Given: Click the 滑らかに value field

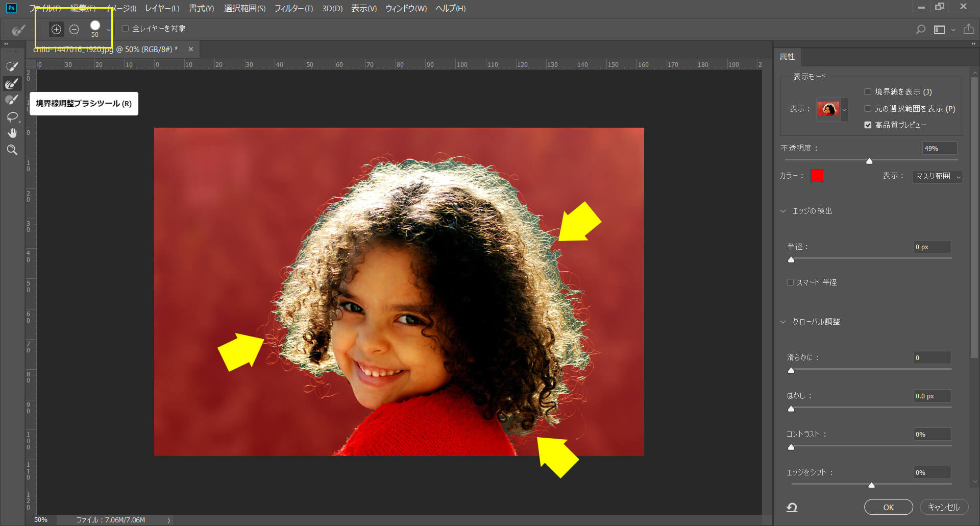Looking at the screenshot, I should tap(932, 357).
